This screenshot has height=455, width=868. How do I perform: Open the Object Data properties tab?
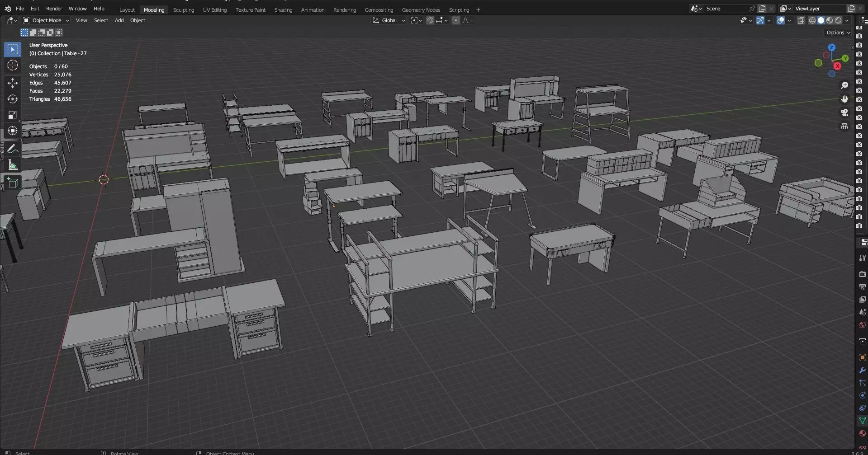coord(862,421)
